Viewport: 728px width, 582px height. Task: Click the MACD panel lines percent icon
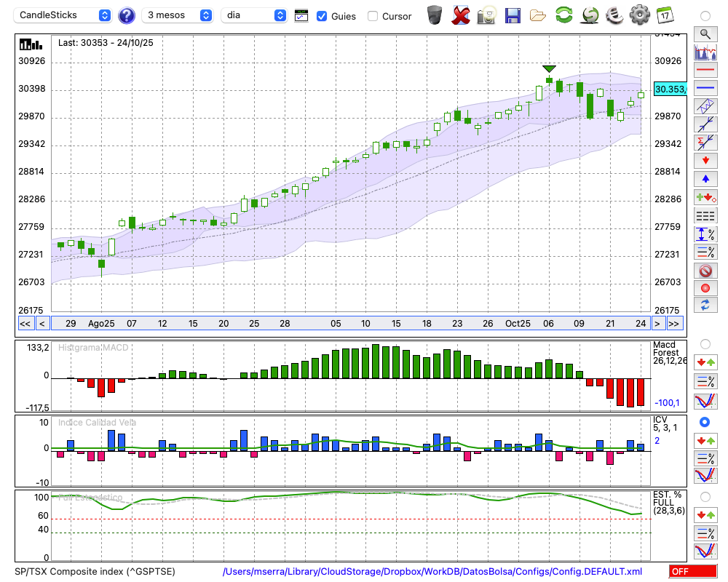click(705, 381)
